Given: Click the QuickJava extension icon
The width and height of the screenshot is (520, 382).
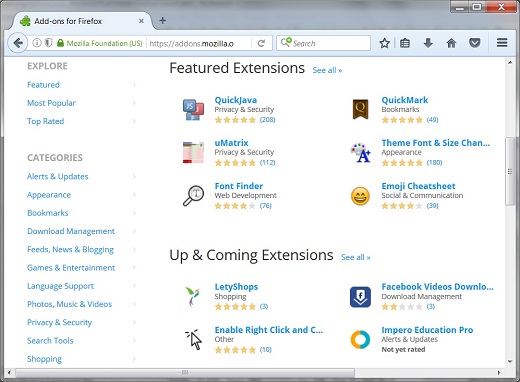Looking at the screenshot, I should pos(193,109).
